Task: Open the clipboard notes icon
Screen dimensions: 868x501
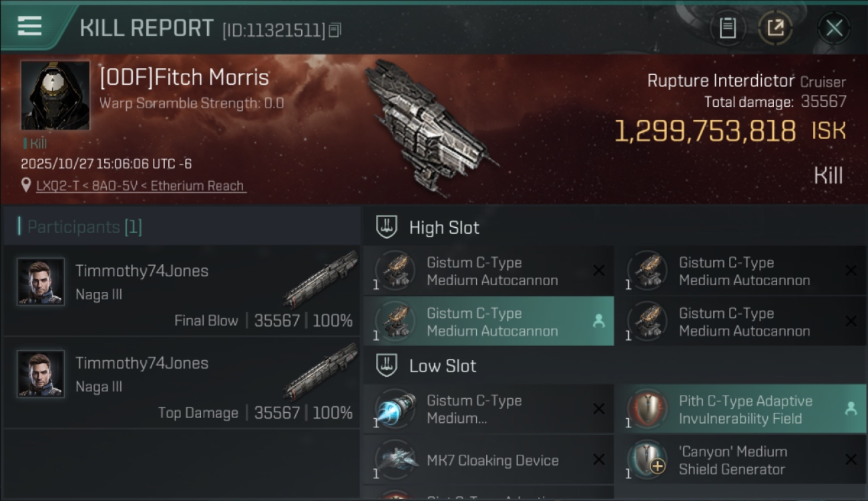Action: tap(727, 28)
